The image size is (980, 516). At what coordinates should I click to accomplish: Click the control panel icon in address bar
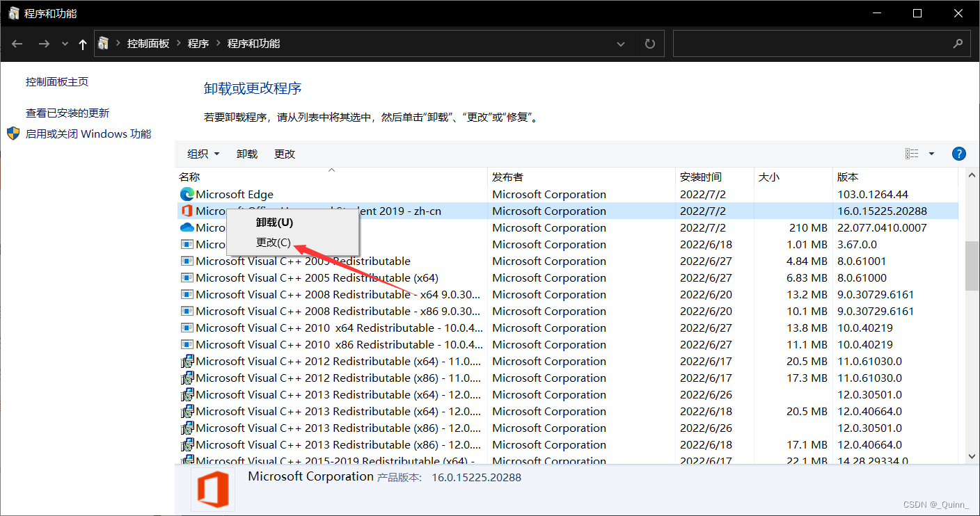coord(103,43)
